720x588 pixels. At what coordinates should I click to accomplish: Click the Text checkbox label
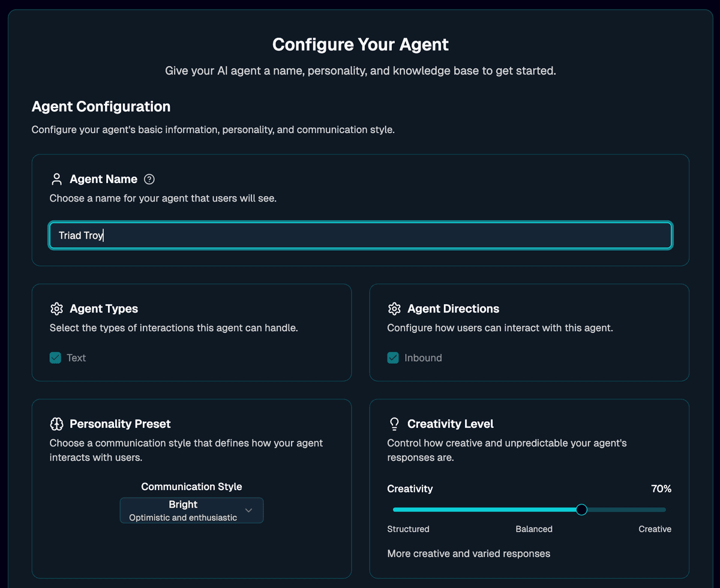pos(76,358)
